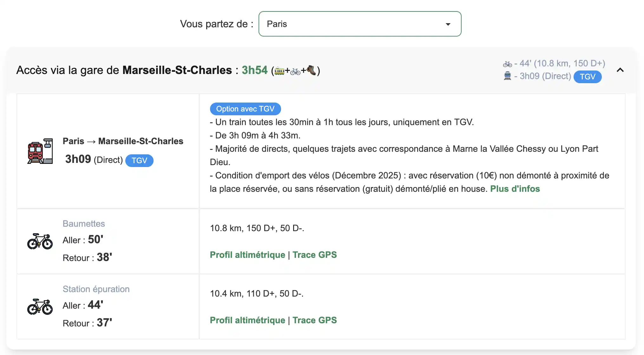The height and width of the screenshot is (355, 644).
Task: Click the bicycle icon next to Baumettes
Action: (x=40, y=241)
